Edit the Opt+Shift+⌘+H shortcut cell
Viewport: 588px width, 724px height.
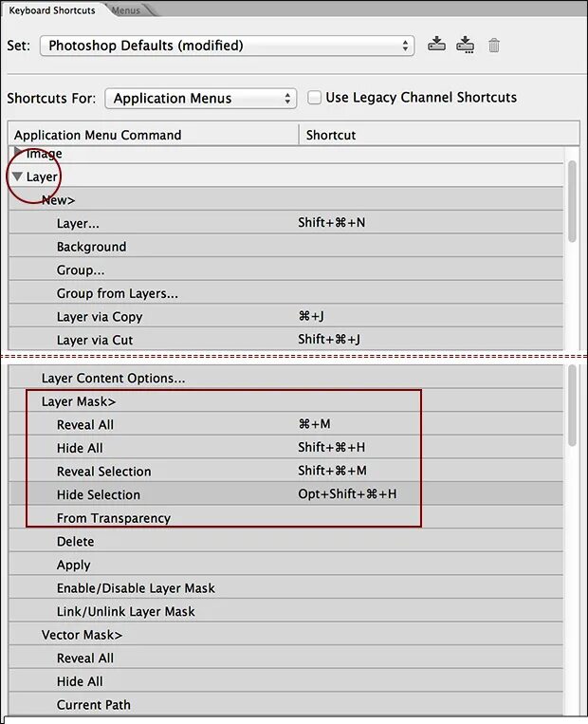(x=347, y=493)
